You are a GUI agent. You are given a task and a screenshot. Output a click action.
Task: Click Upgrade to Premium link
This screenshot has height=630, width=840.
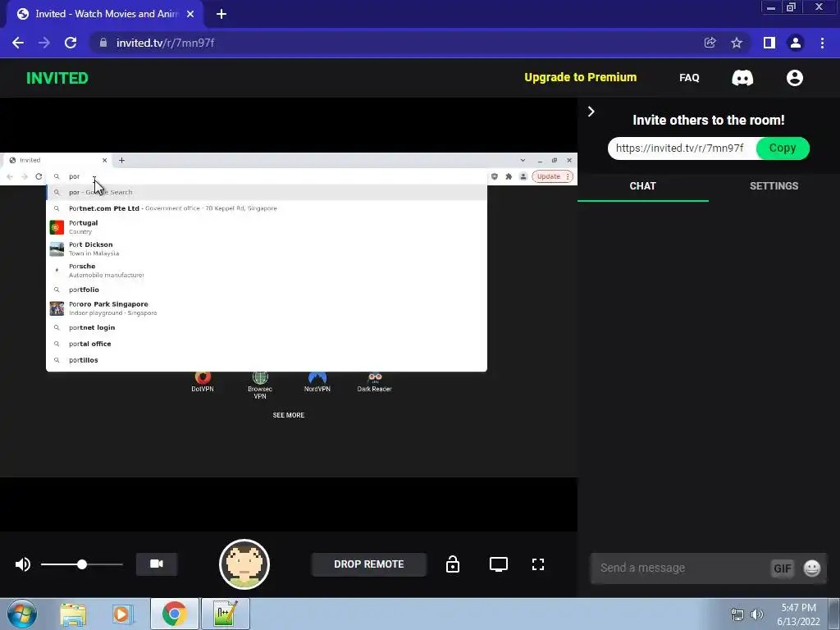tap(580, 77)
